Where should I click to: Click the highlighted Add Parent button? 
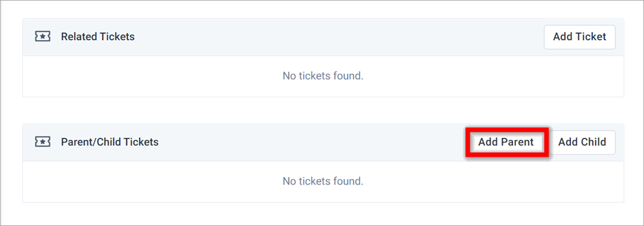pos(506,142)
